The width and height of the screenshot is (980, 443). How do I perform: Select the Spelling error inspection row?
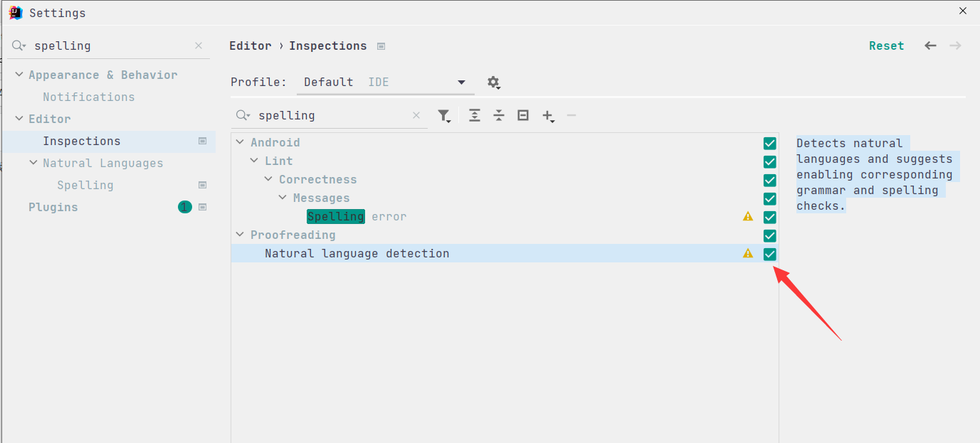pyautogui.click(x=505, y=216)
